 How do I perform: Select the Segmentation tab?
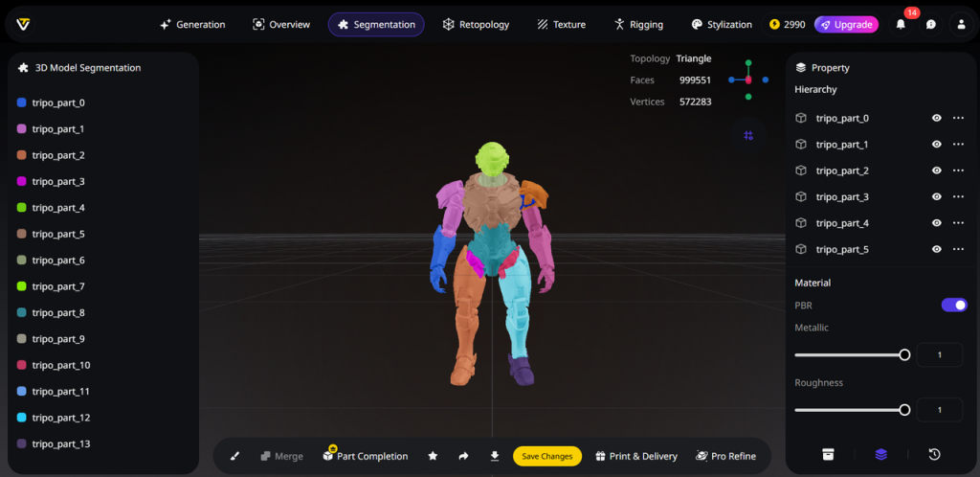point(376,24)
